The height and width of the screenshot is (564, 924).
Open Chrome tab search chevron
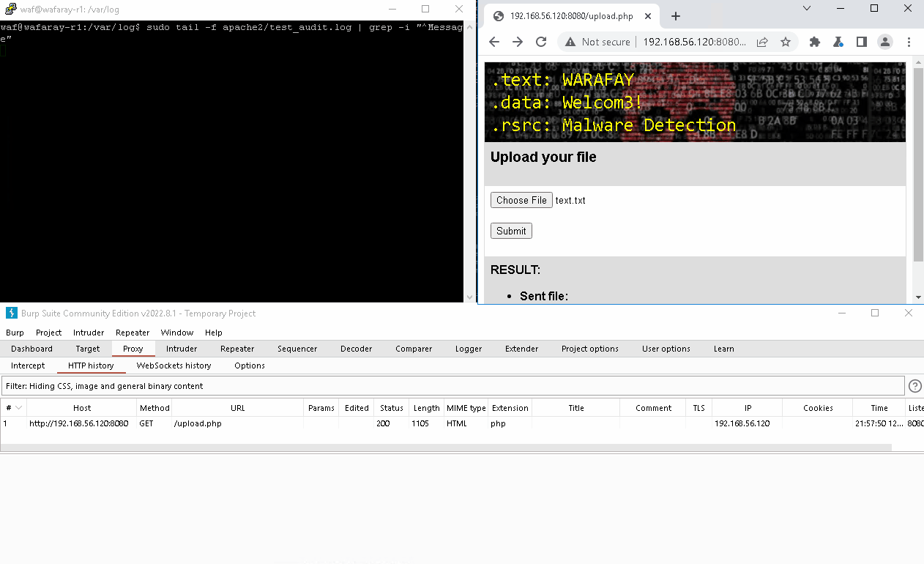tap(807, 8)
